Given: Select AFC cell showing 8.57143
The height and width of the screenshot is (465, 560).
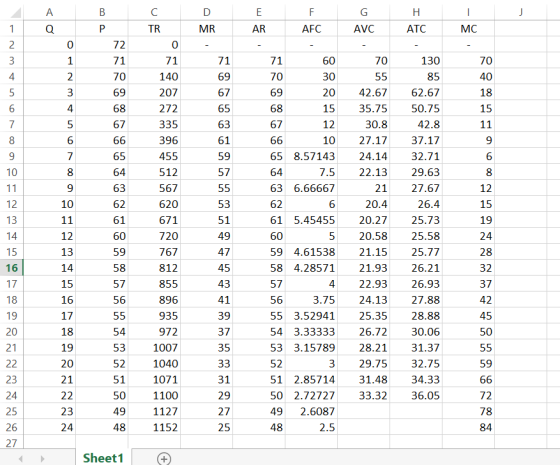Looking at the screenshot, I should [311, 156].
